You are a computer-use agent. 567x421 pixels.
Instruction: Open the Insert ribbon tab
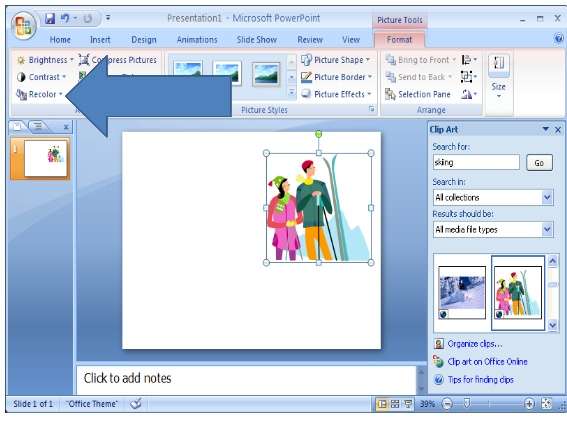(x=100, y=40)
